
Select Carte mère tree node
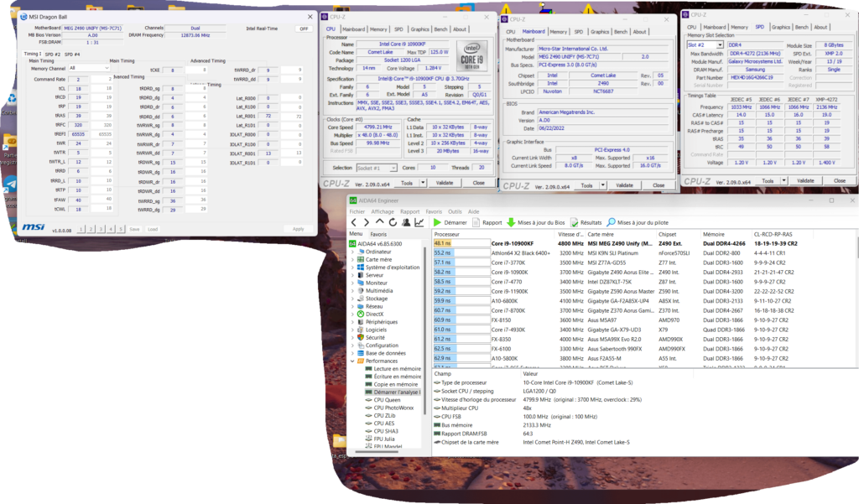click(378, 260)
